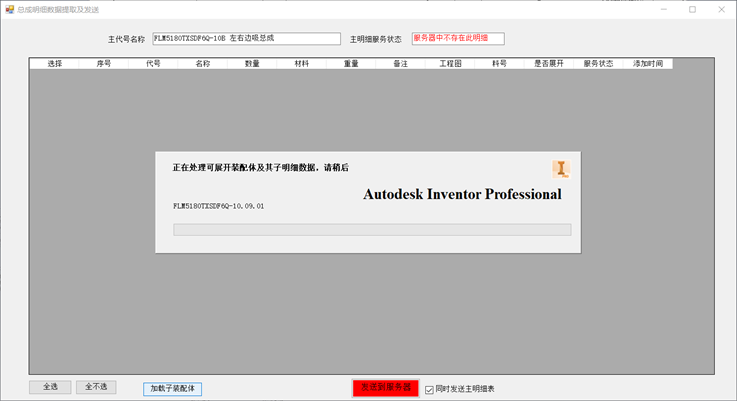
Task: Click the 主代号名称 input field
Action: coord(246,39)
